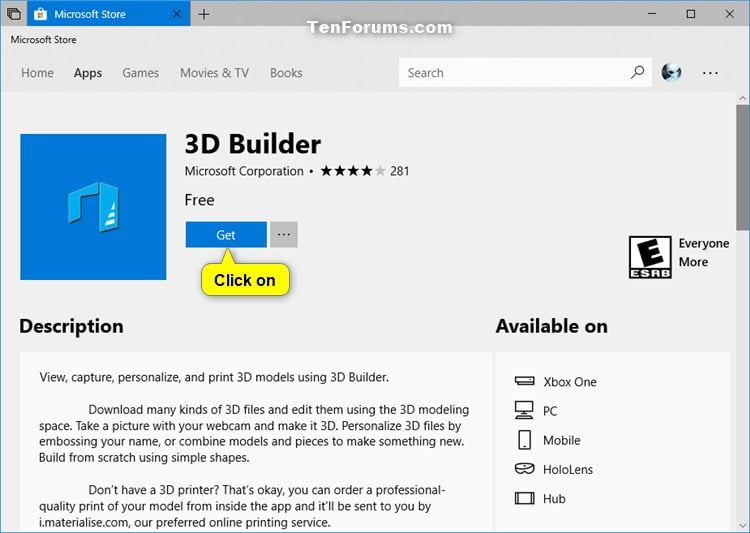Click the Hub display icon
Image resolution: width=750 pixels, height=533 pixels.
pyautogui.click(x=524, y=498)
